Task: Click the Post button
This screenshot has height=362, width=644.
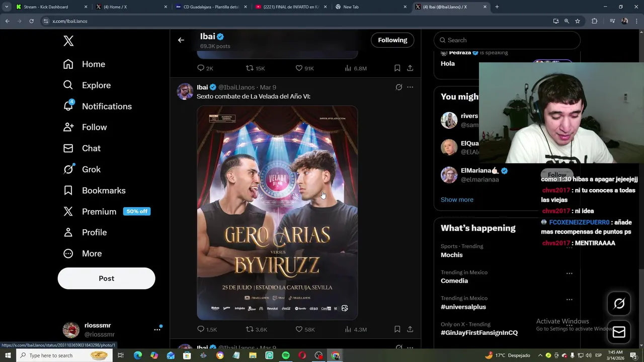Action: [x=106, y=278]
